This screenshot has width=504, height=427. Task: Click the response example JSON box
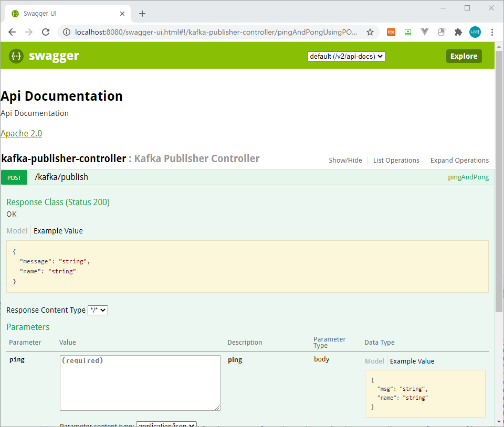tap(247, 266)
